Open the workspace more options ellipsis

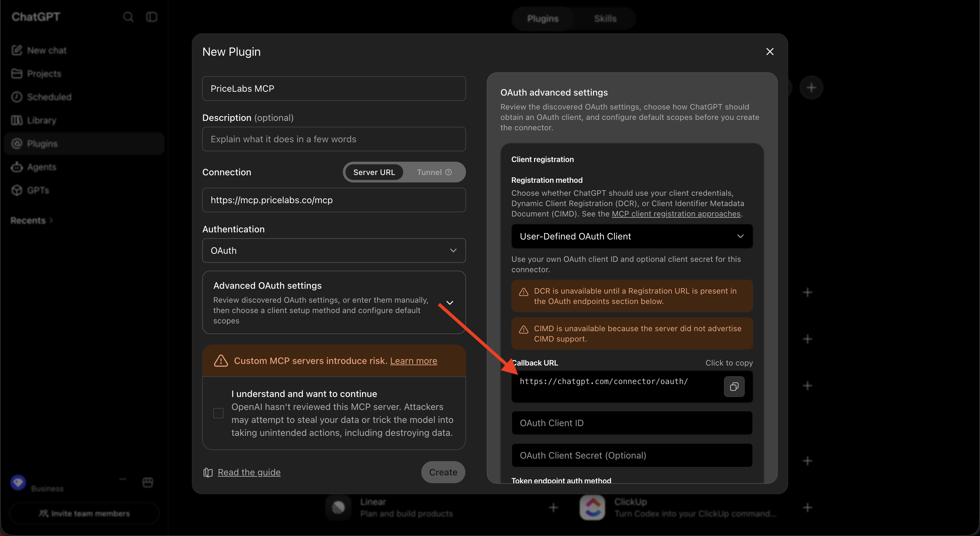coord(122,479)
